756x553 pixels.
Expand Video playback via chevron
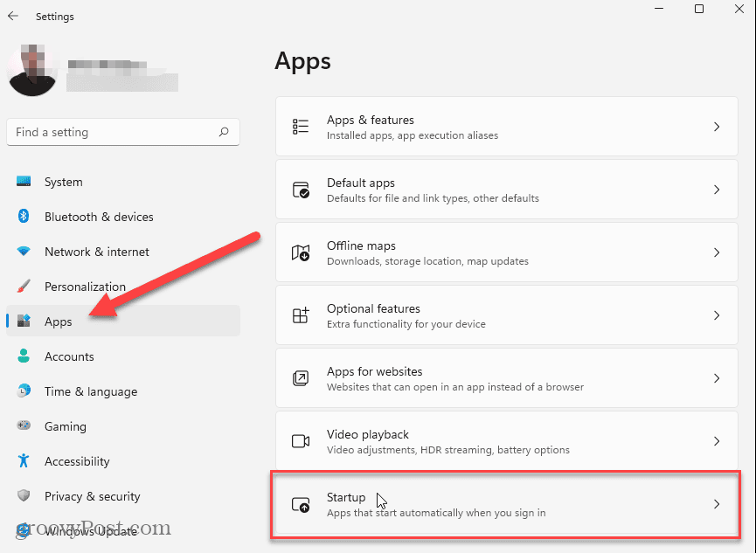(x=717, y=441)
